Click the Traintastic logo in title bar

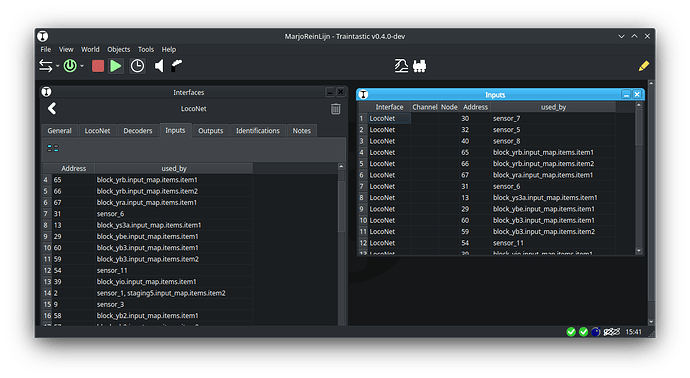click(x=43, y=36)
